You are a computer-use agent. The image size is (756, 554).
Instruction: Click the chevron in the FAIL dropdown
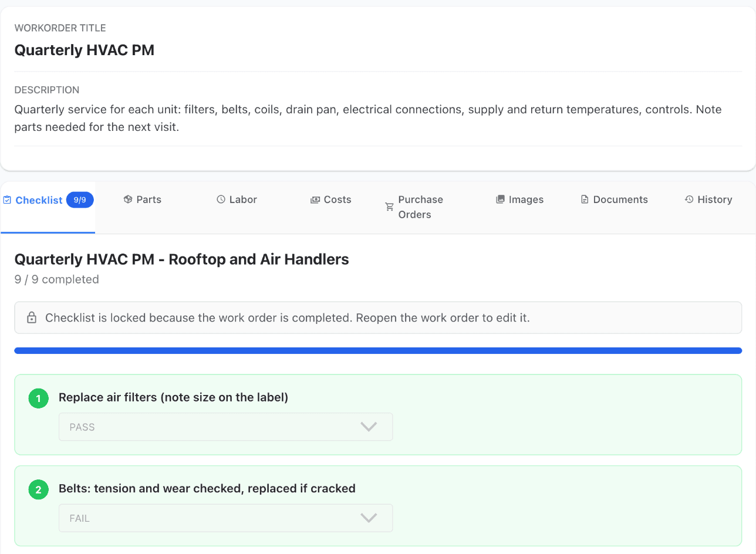tap(369, 518)
